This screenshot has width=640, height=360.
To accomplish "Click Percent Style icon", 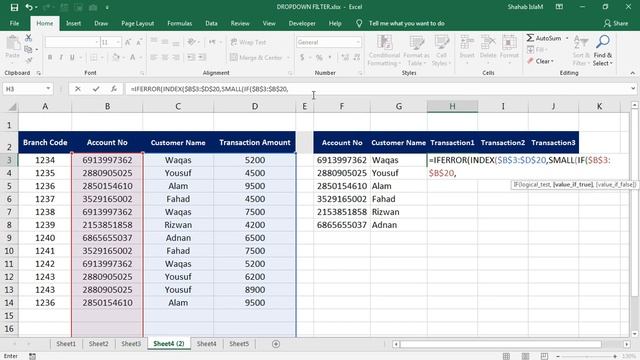I will click(319, 58).
